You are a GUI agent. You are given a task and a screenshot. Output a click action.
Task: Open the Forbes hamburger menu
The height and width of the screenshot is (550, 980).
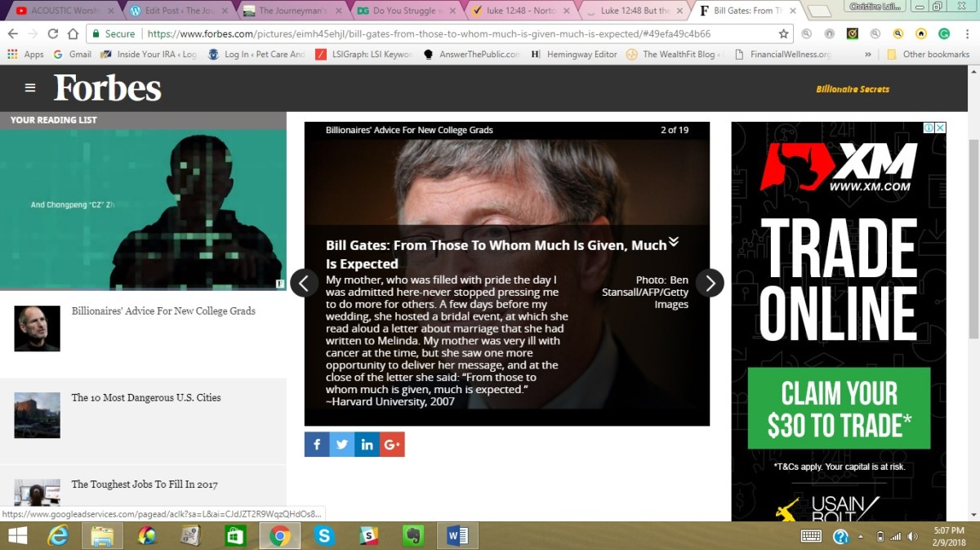tap(30, 88)
